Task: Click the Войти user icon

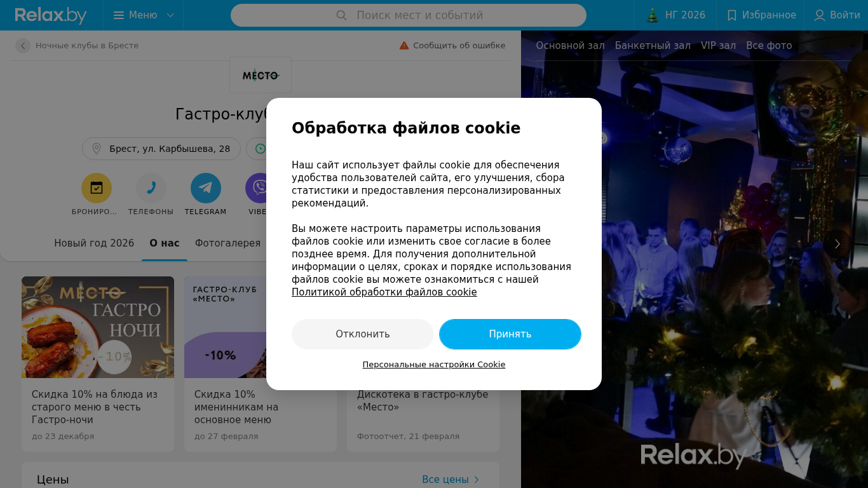Action: click(x=820, y=15)
